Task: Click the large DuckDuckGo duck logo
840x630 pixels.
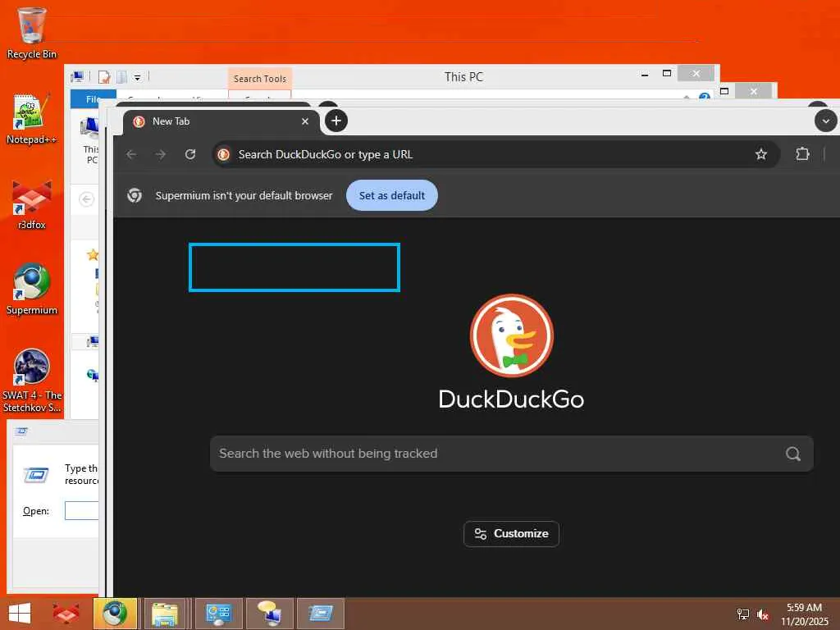Action: 512,336
